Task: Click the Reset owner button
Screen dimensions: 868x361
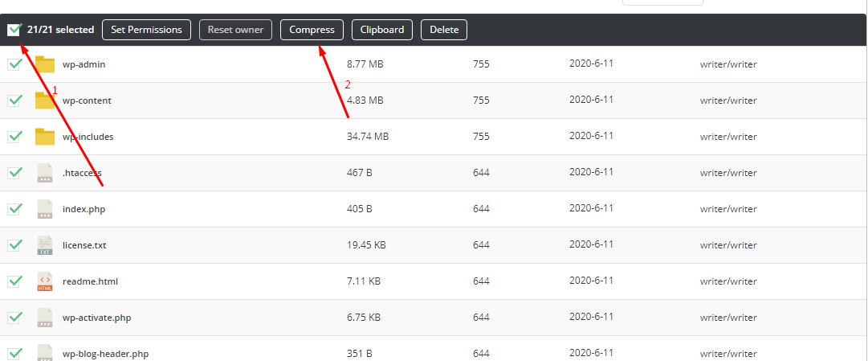Action: [235, 30]
